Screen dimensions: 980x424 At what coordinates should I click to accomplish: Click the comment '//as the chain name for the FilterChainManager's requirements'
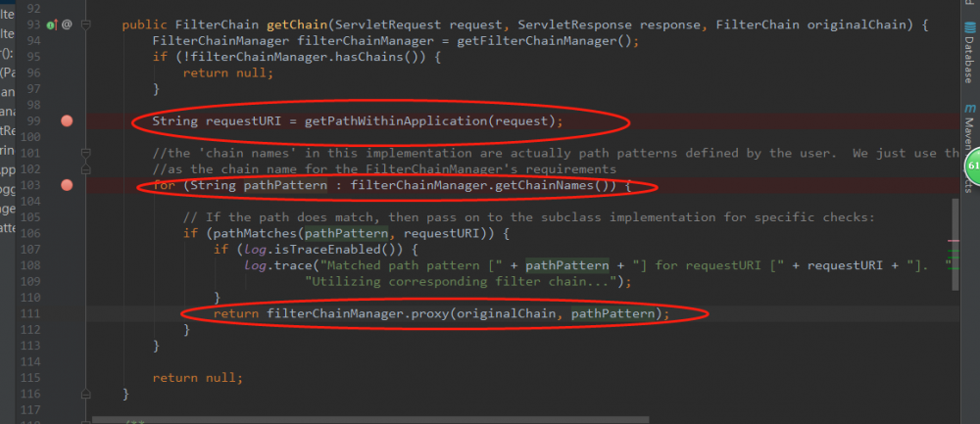pos(384,169)
